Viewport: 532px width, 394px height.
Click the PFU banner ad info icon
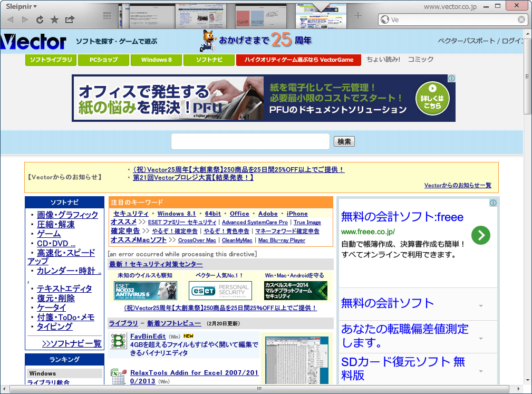tap(451, 79)
